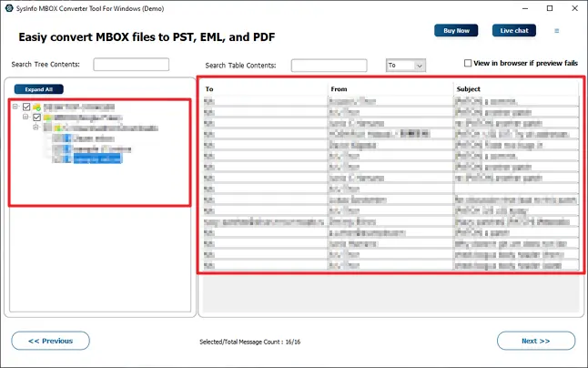Viewport: 588px width, 368px height.
Task: Collapse the top-level root tree node
Action: click(15, 107)
